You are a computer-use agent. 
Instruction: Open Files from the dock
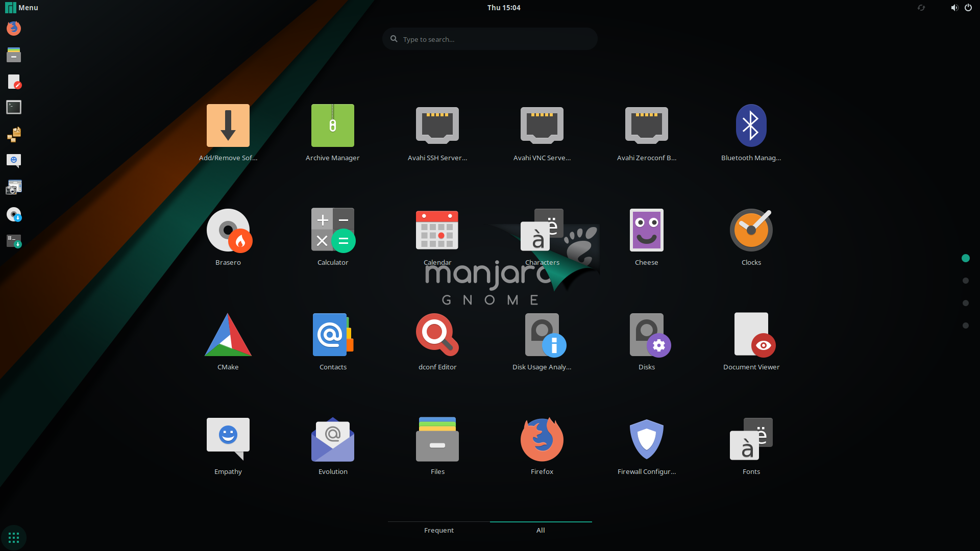coord(14,55)
